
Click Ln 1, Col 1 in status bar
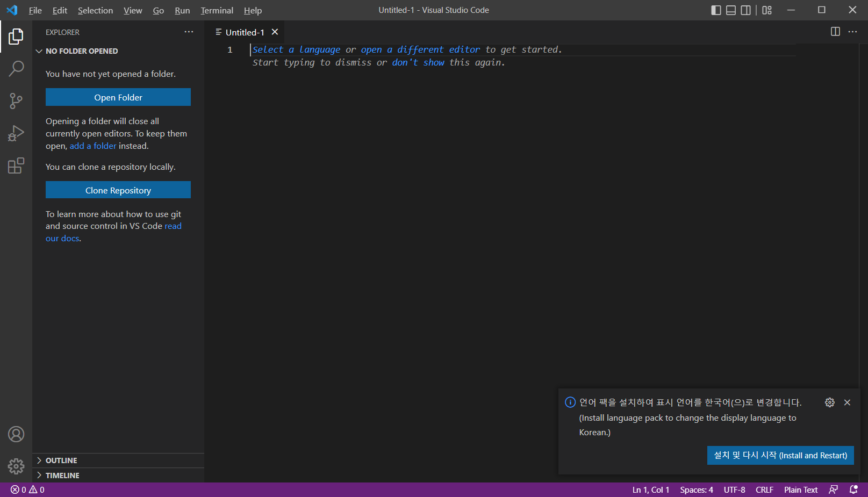651,490
